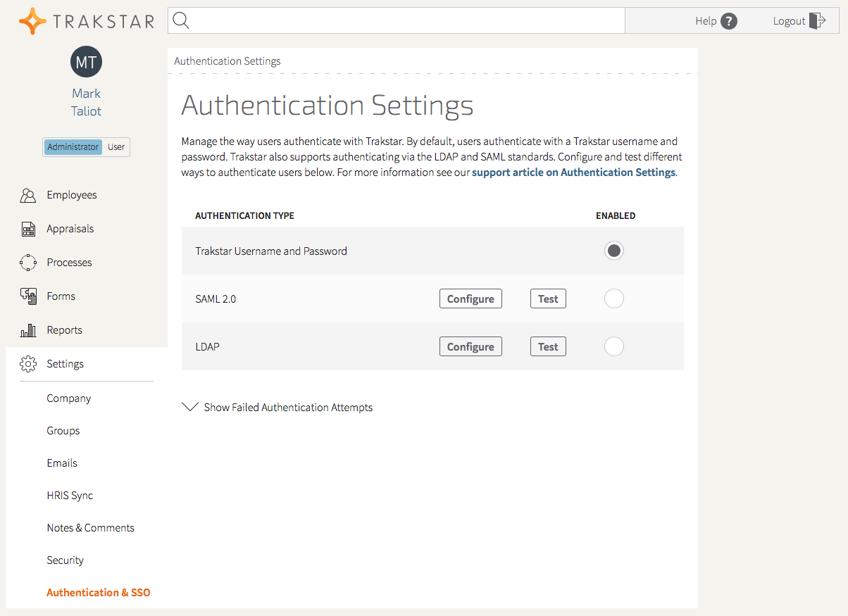Click the Trakstar star logo icon
848x616 pixels.
(32, 21)
